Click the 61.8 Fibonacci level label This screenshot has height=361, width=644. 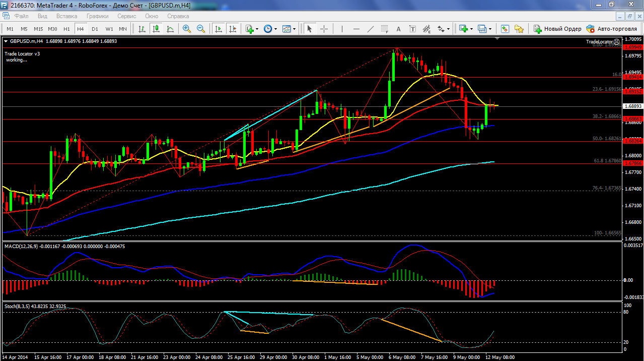[608, 161]
